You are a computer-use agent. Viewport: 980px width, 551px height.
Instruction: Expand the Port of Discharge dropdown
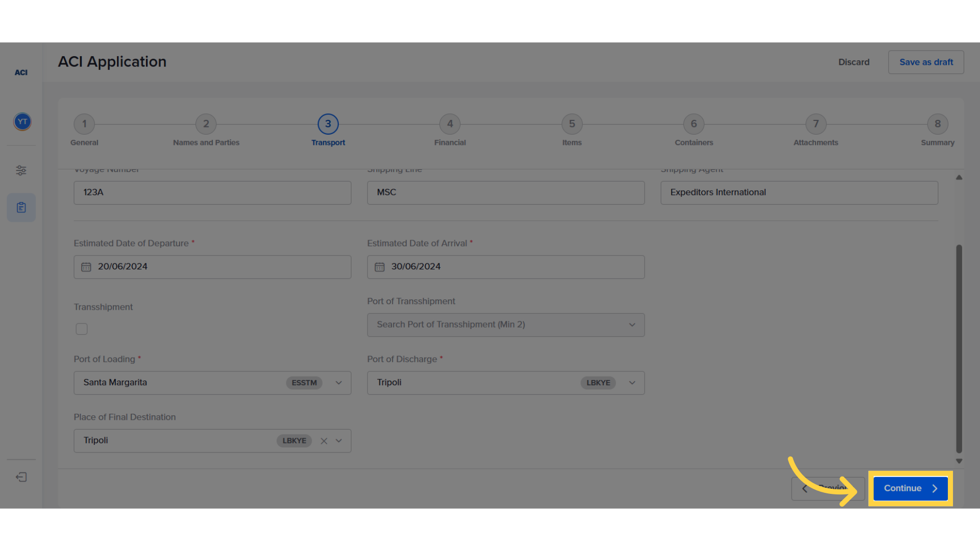click(x=632, y=383)
